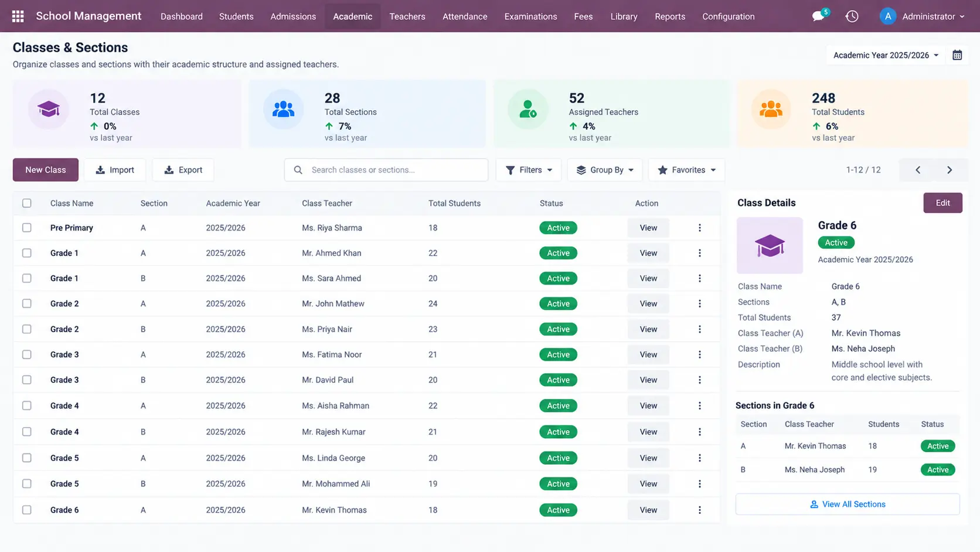Click the Assigned Teachers person icon
980x552 pixels.
click(528, 109)
